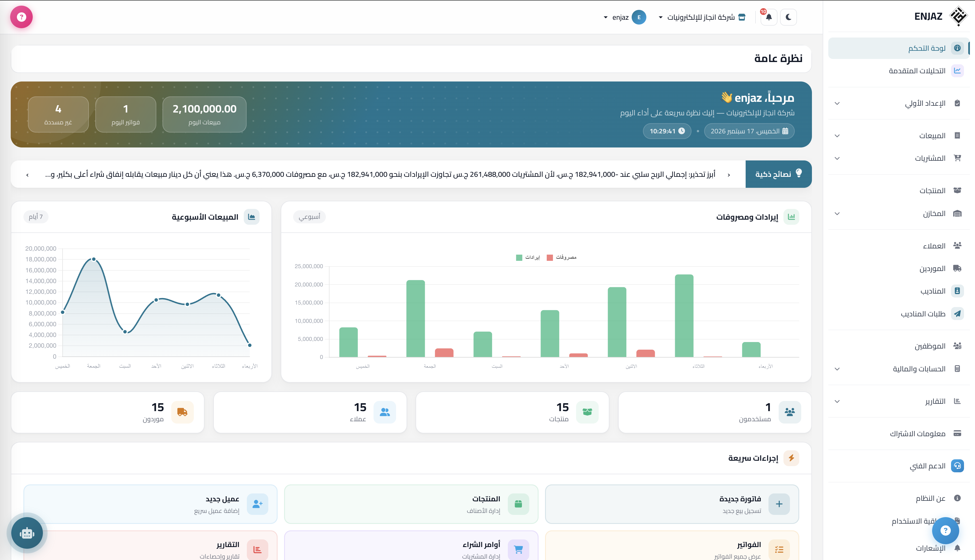975x560 pixels.
Task: Open the عميل جديد quick action card
Action: (x=150, y=504)
